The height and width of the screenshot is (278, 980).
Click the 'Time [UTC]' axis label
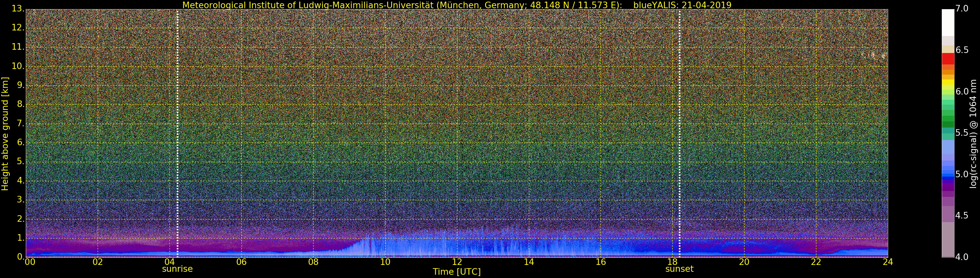457,272
